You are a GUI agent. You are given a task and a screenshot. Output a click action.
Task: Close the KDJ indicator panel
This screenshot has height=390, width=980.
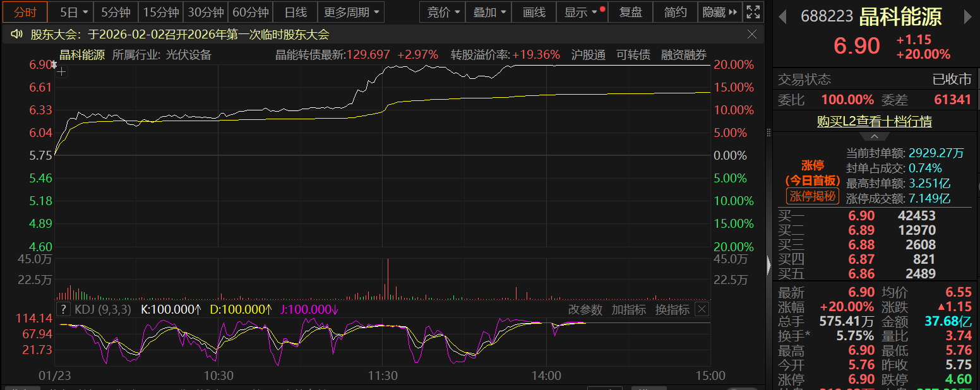702,309
